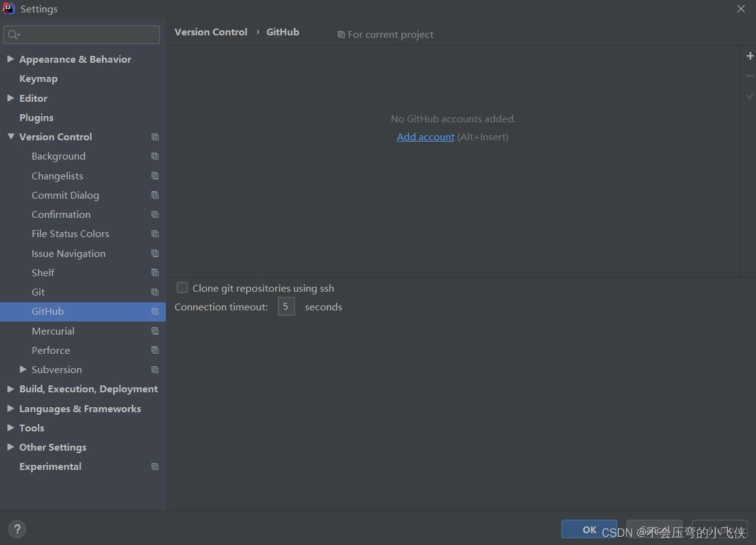Click the project-level icon beside Shelf
This screenshot has height=545, width=756.
pos(155,272)
